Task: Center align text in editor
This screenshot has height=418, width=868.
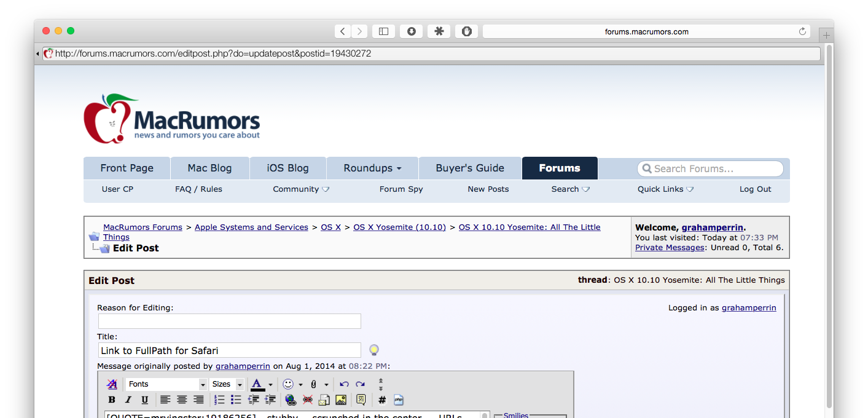Action: pos(182,400)
